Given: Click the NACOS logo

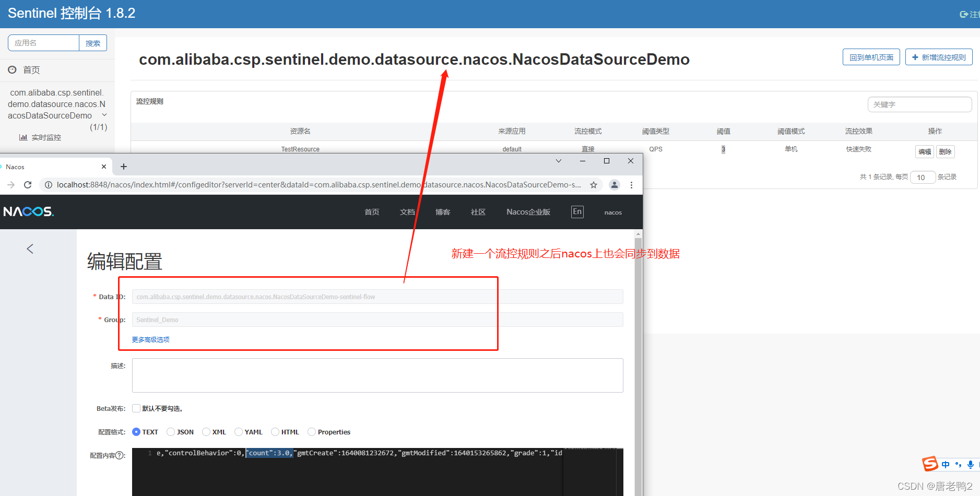Looking at the screenshot, I should [28, 211].
